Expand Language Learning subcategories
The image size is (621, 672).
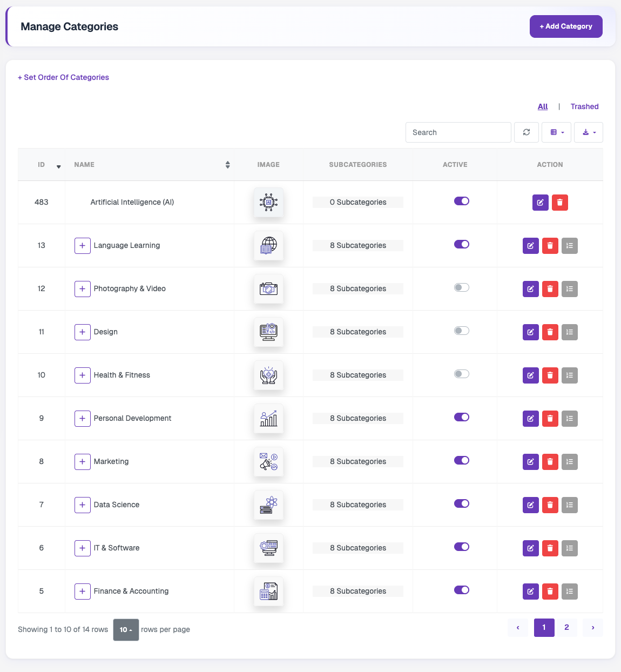coord(82,246)
